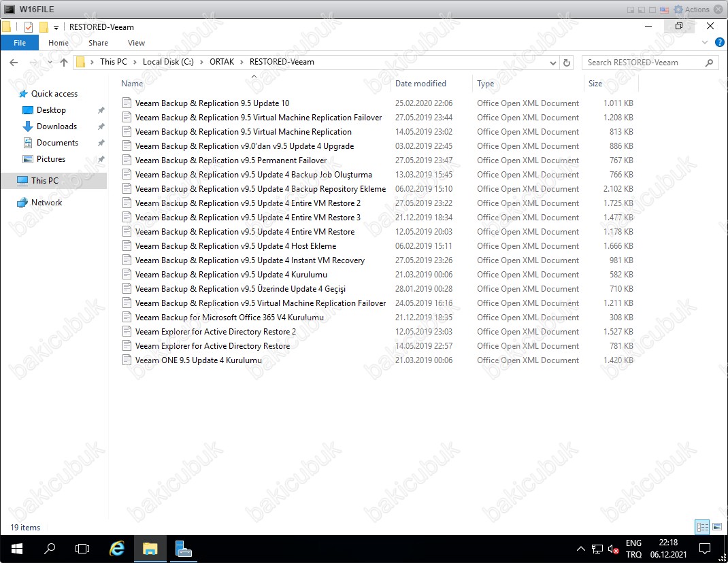Switch to large thumbnails view layout
Image resolution: width=728 pixels, height=563 pixels.
click(x=717, y=527)
